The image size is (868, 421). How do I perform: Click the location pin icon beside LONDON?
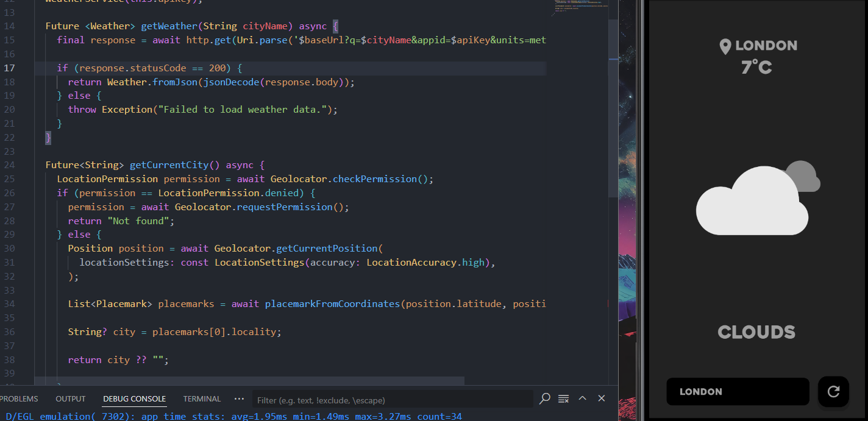tap(725, 46)
